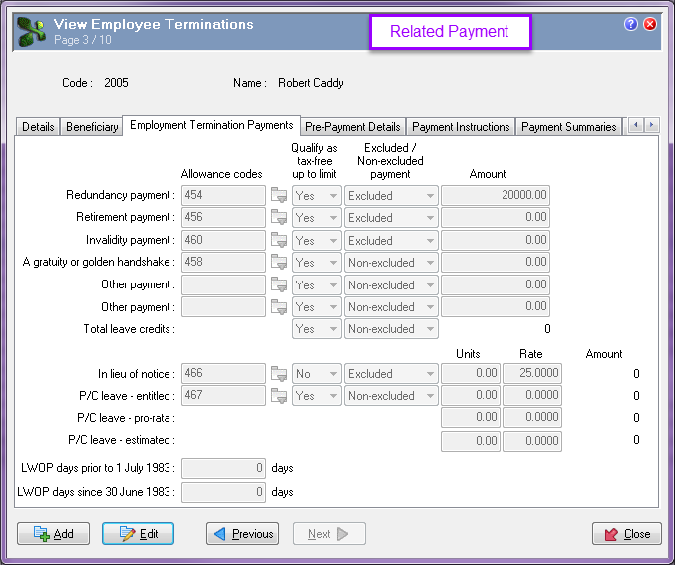
Task: Open the Pre-Payment Details tab
Action: [x=353, y=127]
